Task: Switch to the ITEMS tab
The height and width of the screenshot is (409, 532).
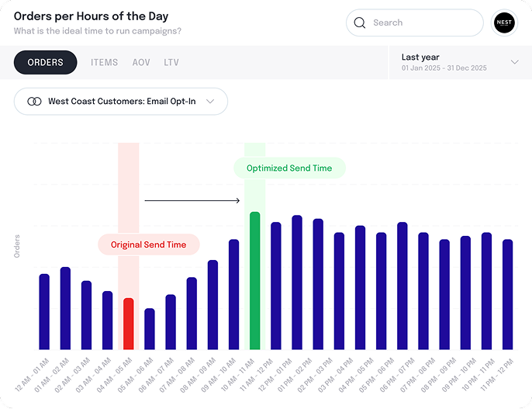Action: (105, 62)
